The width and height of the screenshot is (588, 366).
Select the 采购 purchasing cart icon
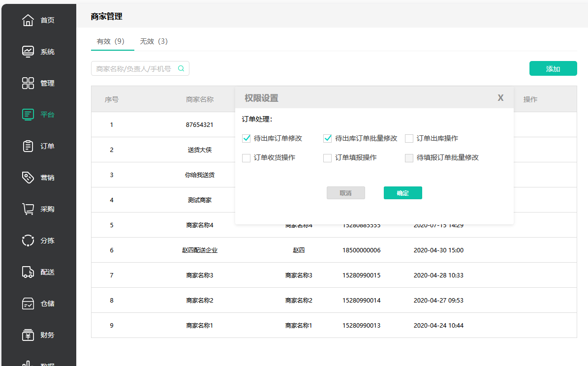click(25, 209)
